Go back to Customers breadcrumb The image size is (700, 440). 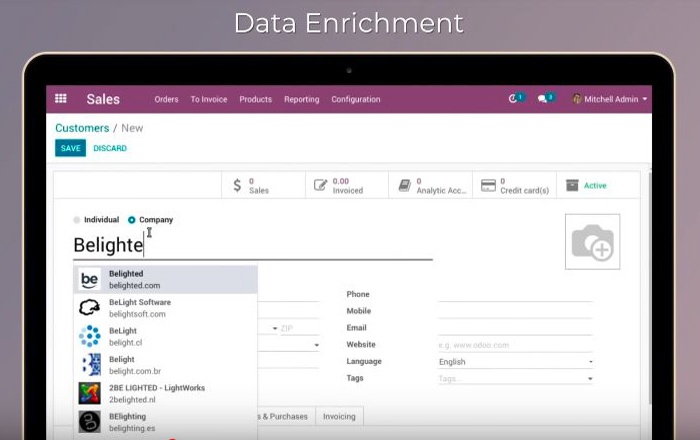pyautogui.click(x=82, y=128)
